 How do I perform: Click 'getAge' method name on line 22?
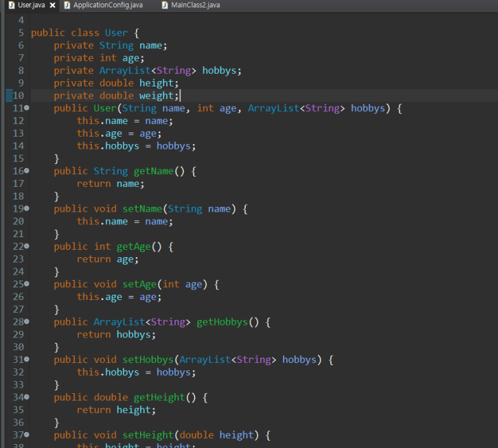[133, 246]
